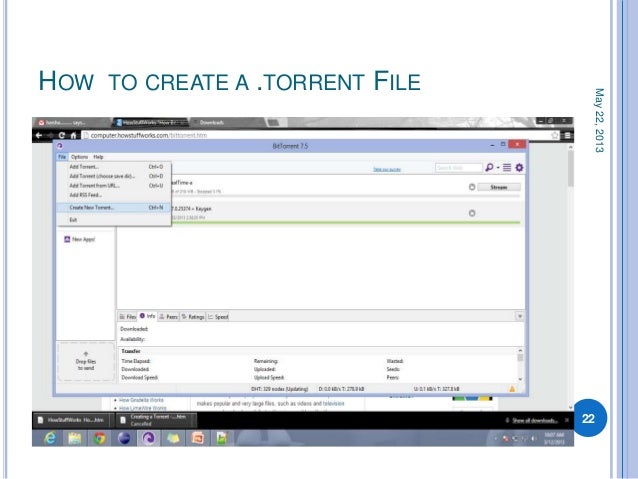The width and height of the screenshot is (638, 479).
Task: Click How LimeWire Works link on webpage
Action: 142,408
